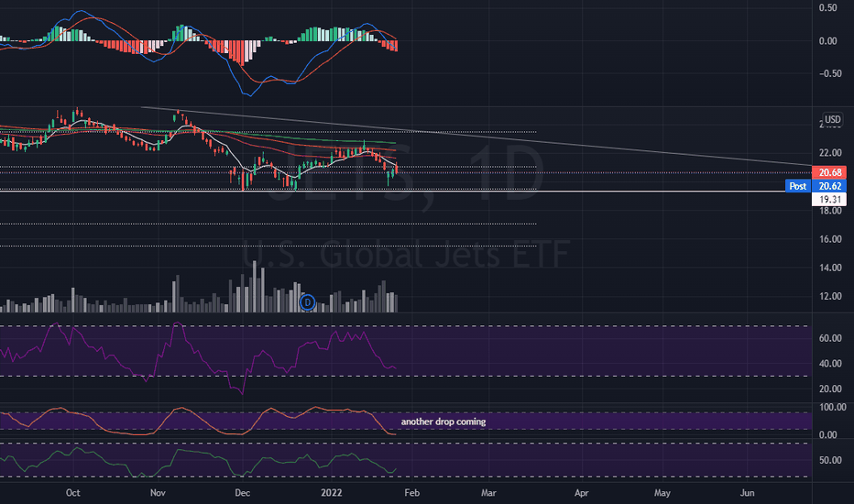The image size is (854, 504).
Task: Click the red 20.68 price label
Action: click(x=829, y=172)
